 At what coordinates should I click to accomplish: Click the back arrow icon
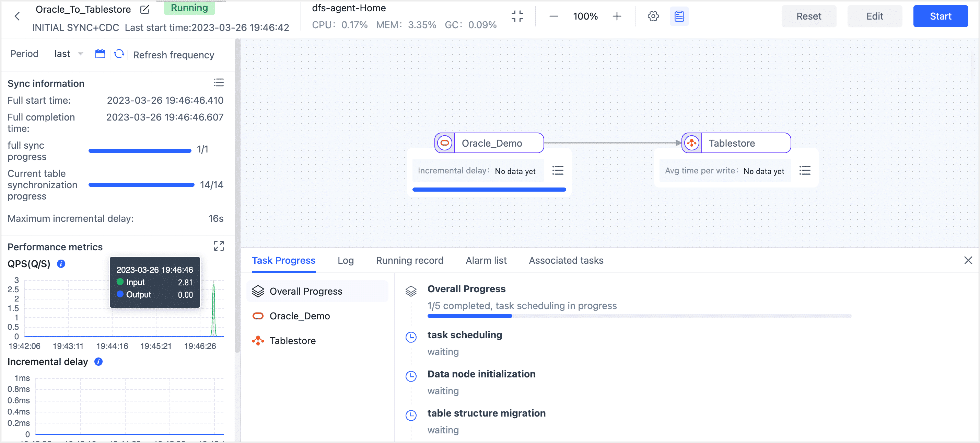[x=17, y=16]
